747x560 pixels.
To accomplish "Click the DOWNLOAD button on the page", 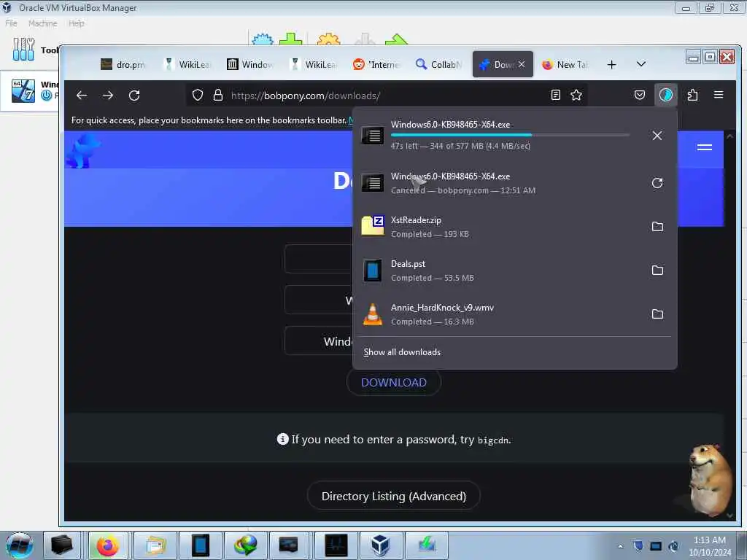I will [393, 382].
